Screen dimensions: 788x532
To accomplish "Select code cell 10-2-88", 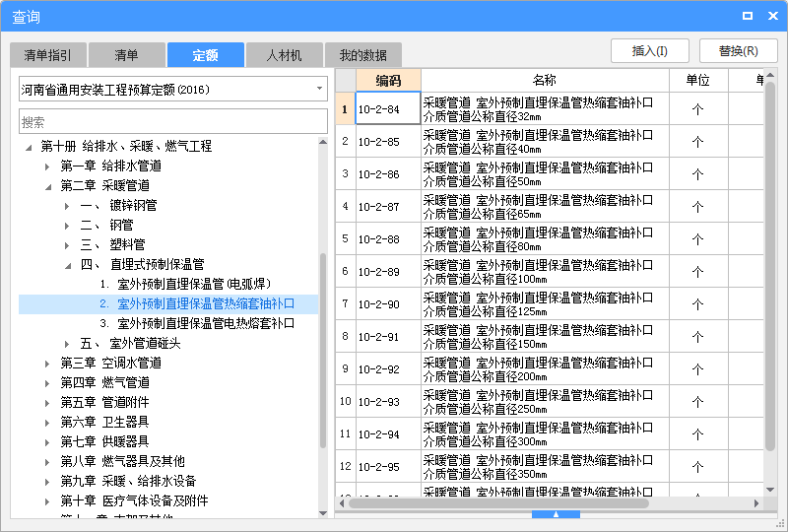I will tap(388, 238).
